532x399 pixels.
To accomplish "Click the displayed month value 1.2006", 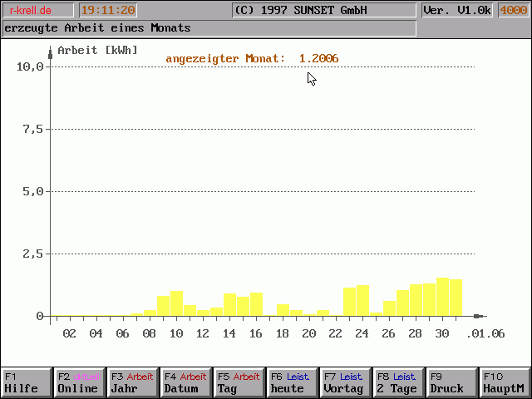I will (x=318, y=58).
